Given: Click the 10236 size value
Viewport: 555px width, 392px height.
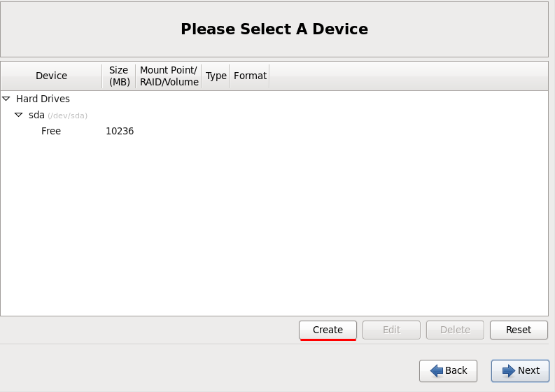Looking at the screenshot, I should pos(120,131).
